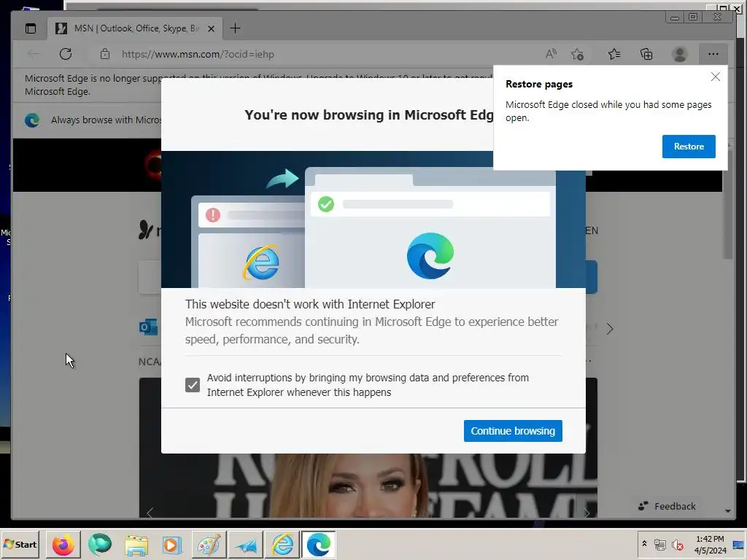The height and width of the screenshot is (560, 747).
Task: Open the Favorites list icon
Action: click(614, 54)
